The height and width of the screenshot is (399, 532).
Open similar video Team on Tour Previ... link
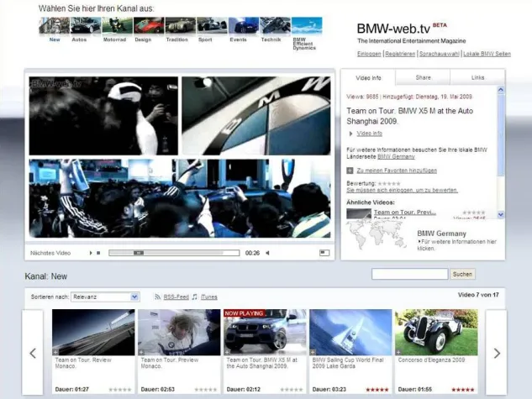[405, 213]
